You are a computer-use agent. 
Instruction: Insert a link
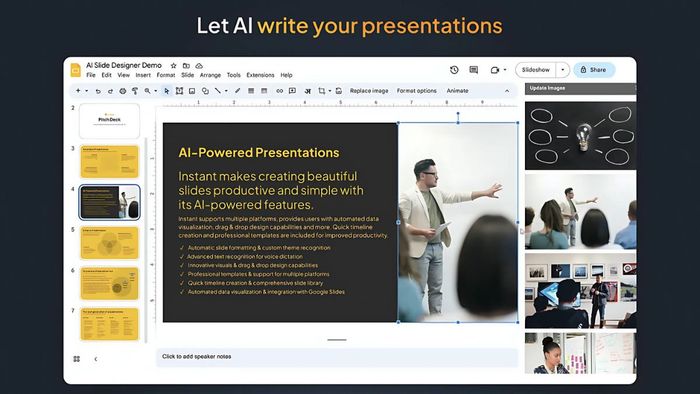[x=279, y=91]
